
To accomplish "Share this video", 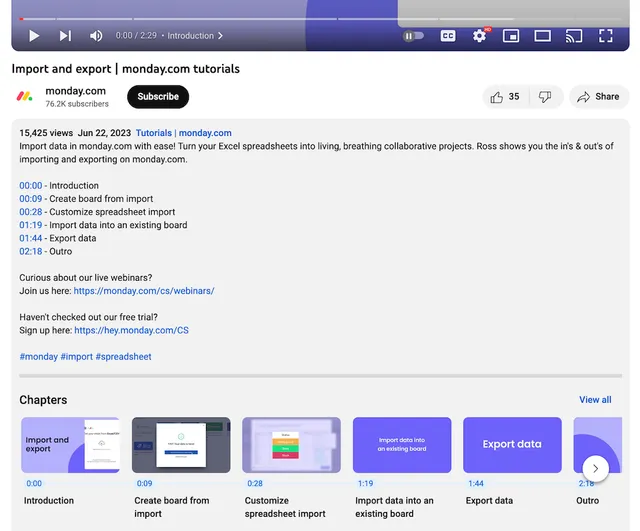I will pyautogui.click(x=599, y=97).
